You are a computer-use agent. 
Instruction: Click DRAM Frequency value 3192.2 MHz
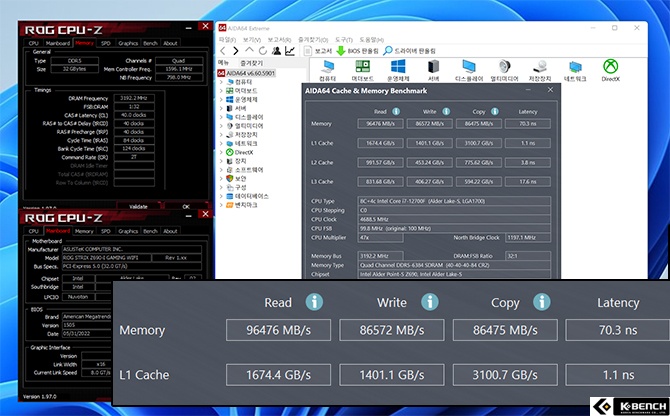134,98
